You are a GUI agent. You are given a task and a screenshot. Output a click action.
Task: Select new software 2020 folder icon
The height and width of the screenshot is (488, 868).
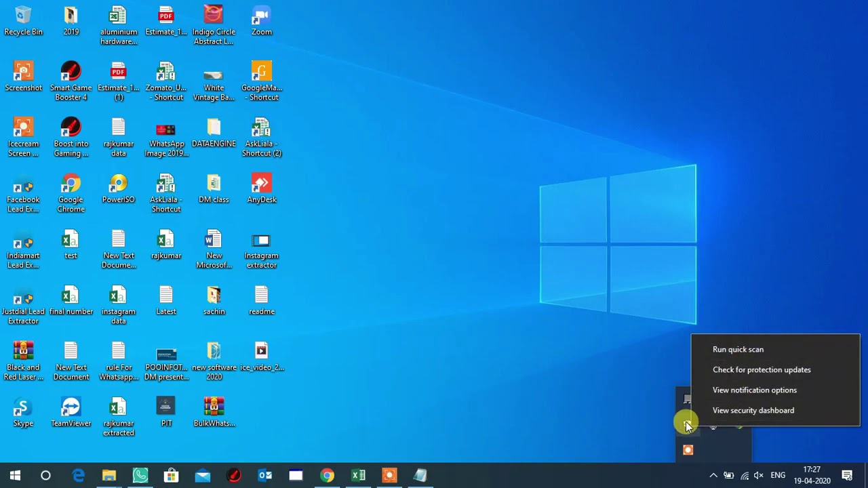point(214,361)
